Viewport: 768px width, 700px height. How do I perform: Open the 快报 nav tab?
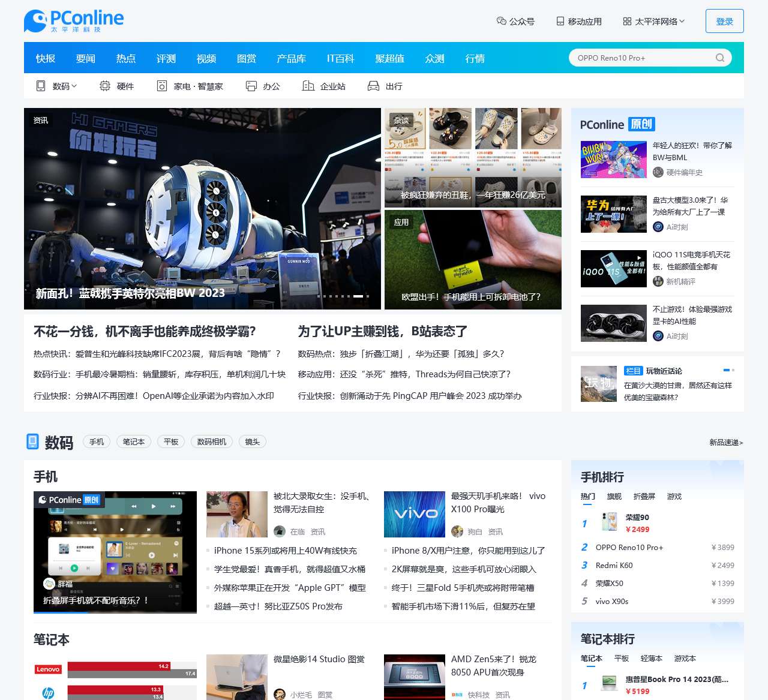point(46,58)
